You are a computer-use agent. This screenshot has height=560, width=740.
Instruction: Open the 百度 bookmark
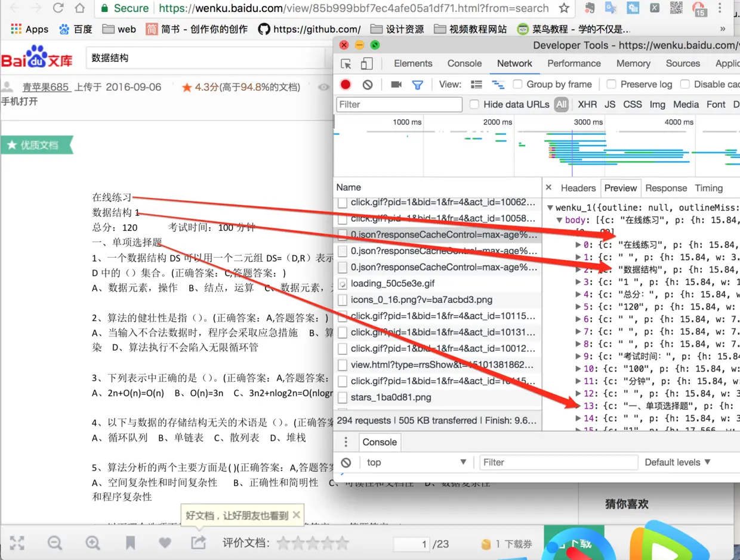click(75, 29)
